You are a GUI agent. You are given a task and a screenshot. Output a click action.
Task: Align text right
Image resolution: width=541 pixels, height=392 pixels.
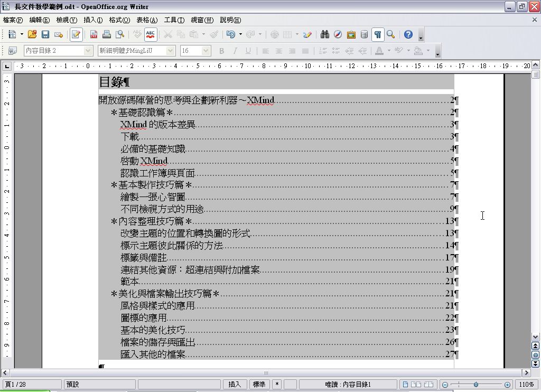point(292,51)
